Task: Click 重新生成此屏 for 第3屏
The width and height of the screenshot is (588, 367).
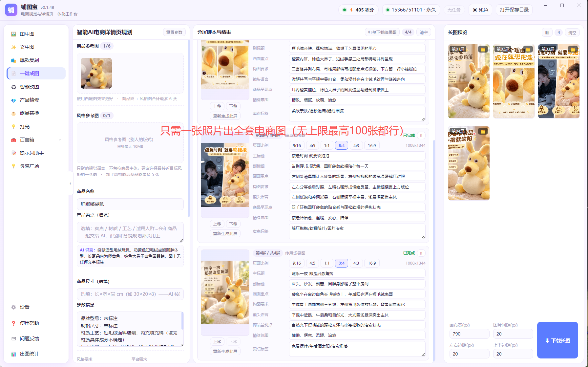Action: [x=225, y=234]
